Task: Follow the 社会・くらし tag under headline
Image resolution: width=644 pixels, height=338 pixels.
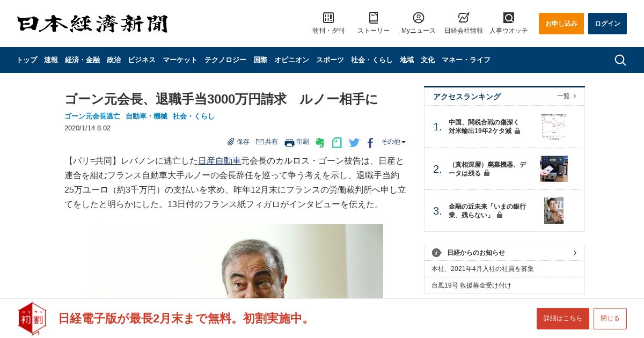Action: tap(194, 116)
